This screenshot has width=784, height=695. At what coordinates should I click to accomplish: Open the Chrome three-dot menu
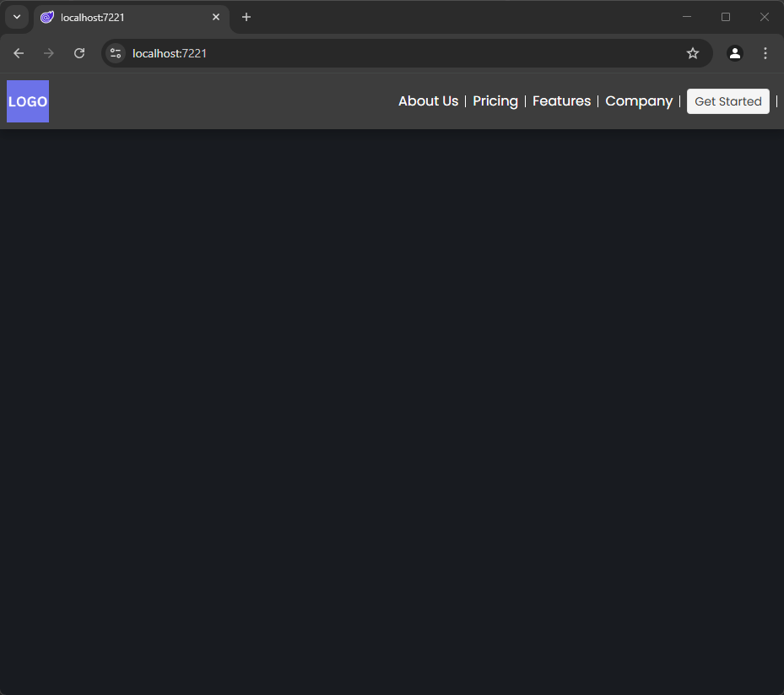765,53
